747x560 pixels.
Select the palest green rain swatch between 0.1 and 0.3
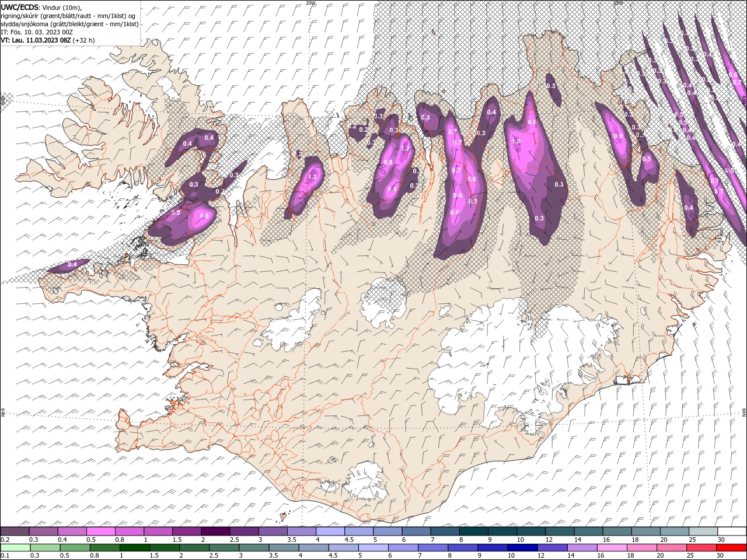(x=15, y=548)
